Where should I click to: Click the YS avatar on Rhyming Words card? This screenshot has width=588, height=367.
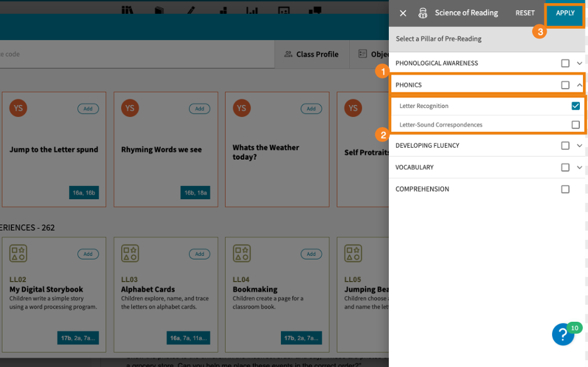click(x=130, y=108)
